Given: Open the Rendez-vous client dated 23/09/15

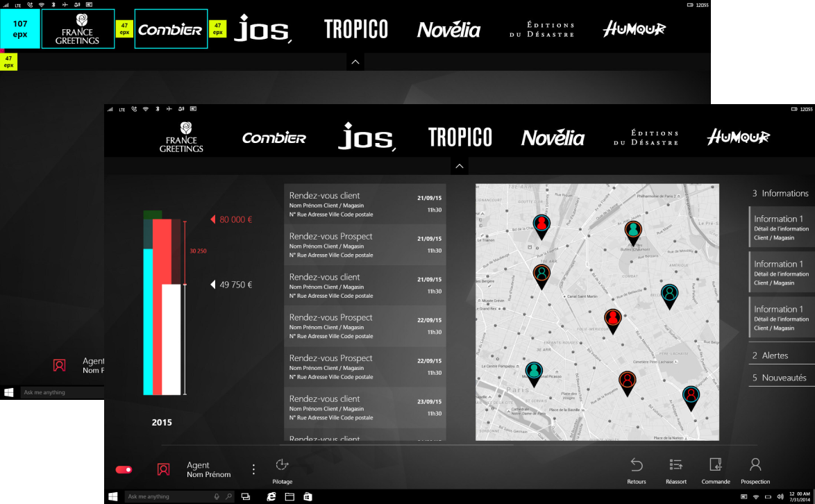Looking at the screenshot, I should 364,408.
